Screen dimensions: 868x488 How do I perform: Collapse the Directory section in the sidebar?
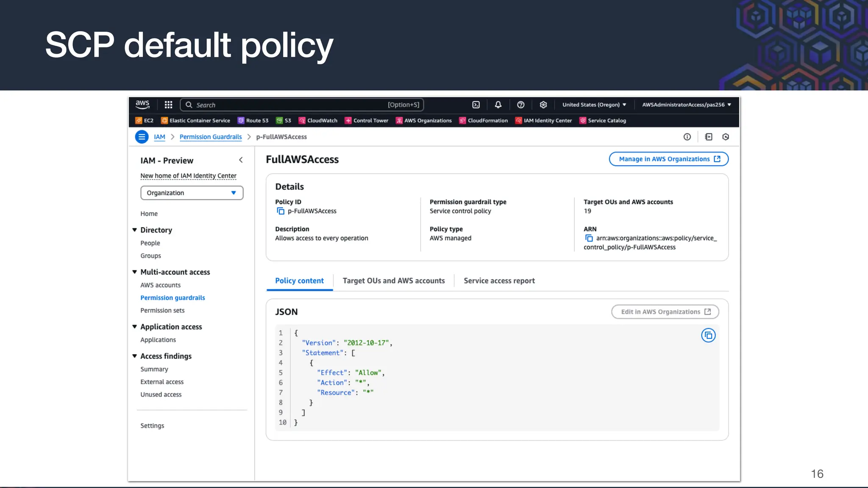tap(135, 230)
